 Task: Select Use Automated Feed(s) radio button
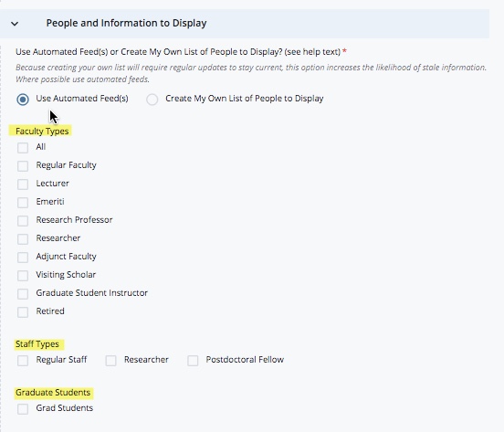[x=23, y=100]
